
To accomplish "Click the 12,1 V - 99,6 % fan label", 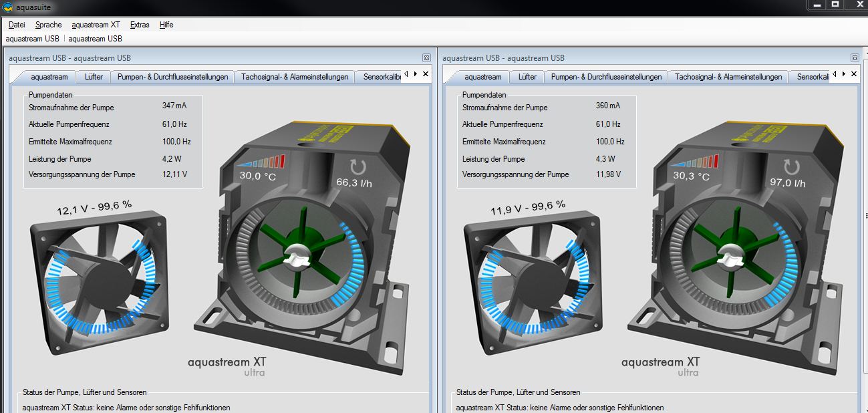I will pyautogui.click(x=94, y=208).
